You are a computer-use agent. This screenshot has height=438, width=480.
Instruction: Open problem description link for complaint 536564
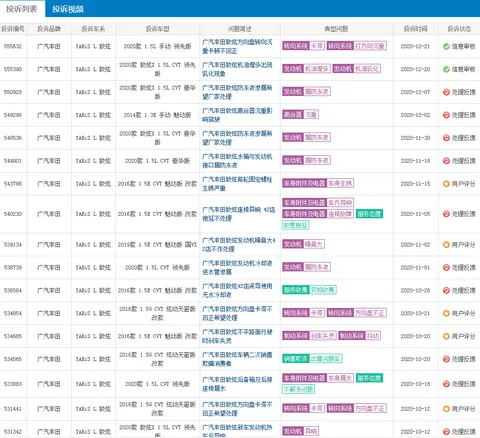[237, 290]
